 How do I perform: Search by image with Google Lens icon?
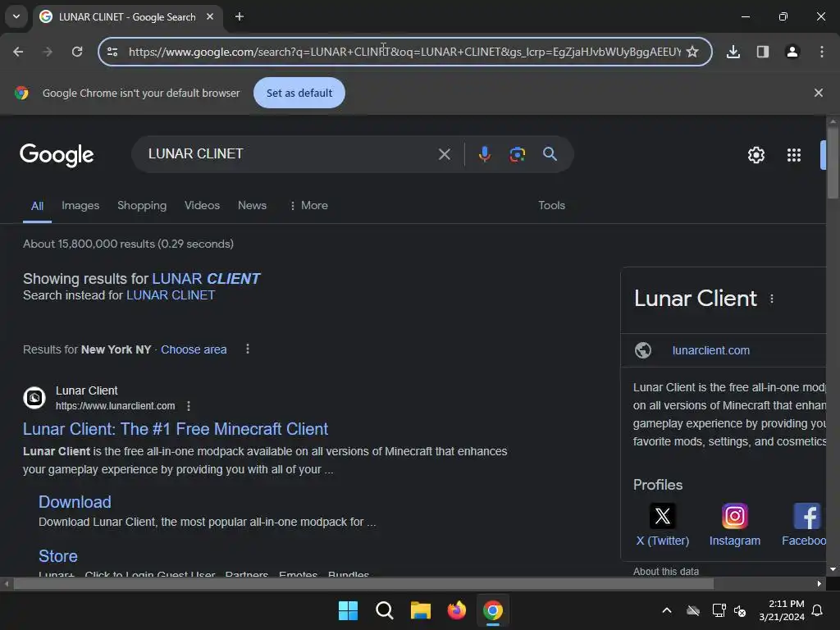pos(517,154)
